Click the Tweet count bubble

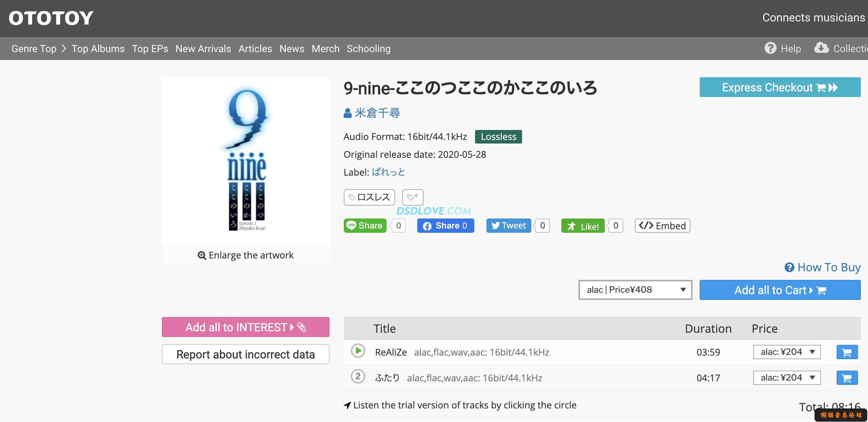[x=542, y=226]
